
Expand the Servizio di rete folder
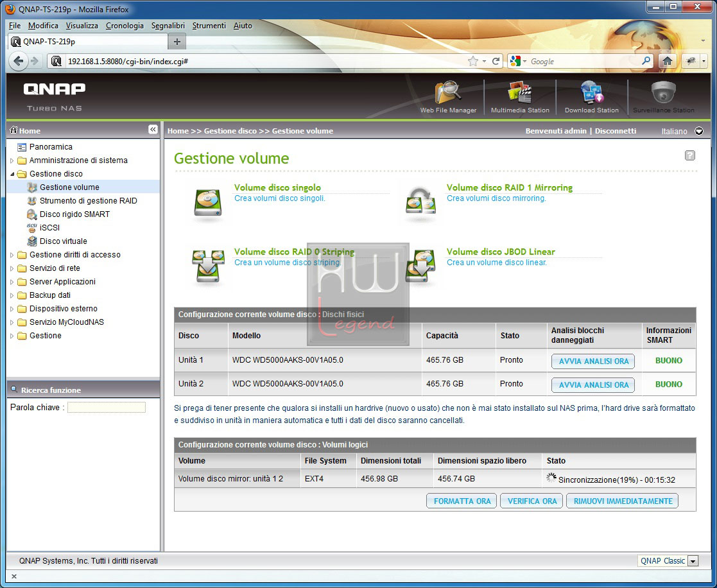click(x=12, y=268)
